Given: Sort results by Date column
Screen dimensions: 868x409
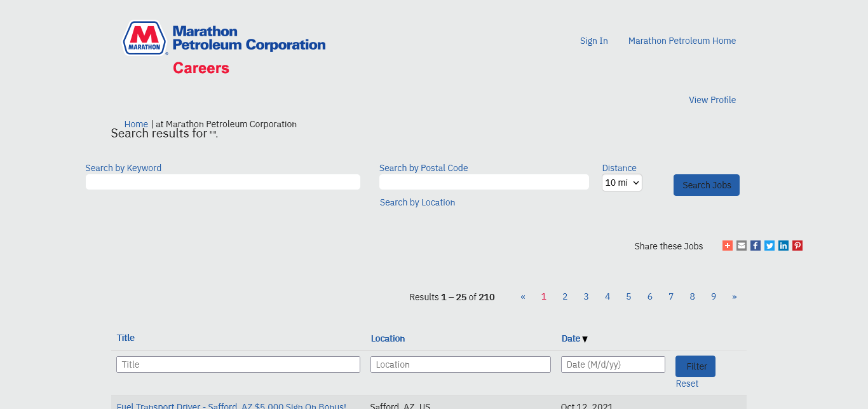Looking at the screenshot, I should coord(571,338).
